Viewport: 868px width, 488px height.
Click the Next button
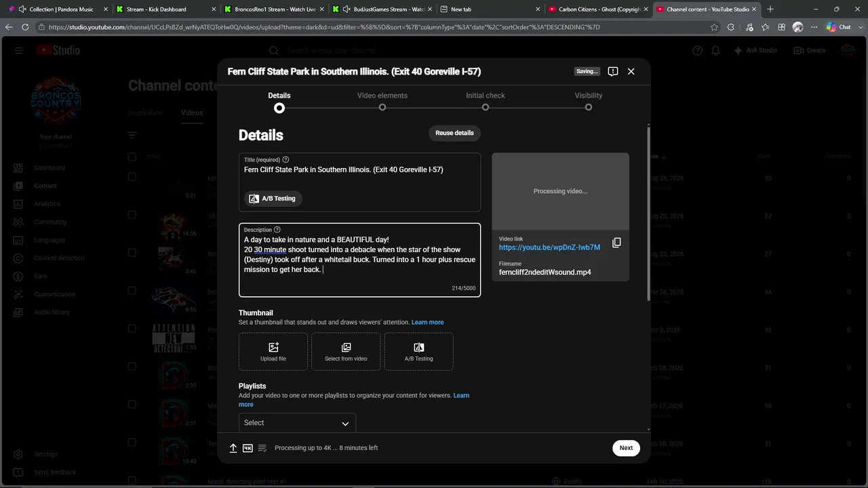(x=626, y=448)
